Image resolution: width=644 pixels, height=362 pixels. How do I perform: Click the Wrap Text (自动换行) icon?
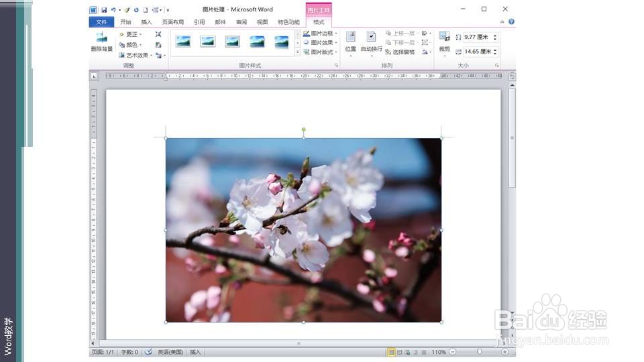pos(371,36)
